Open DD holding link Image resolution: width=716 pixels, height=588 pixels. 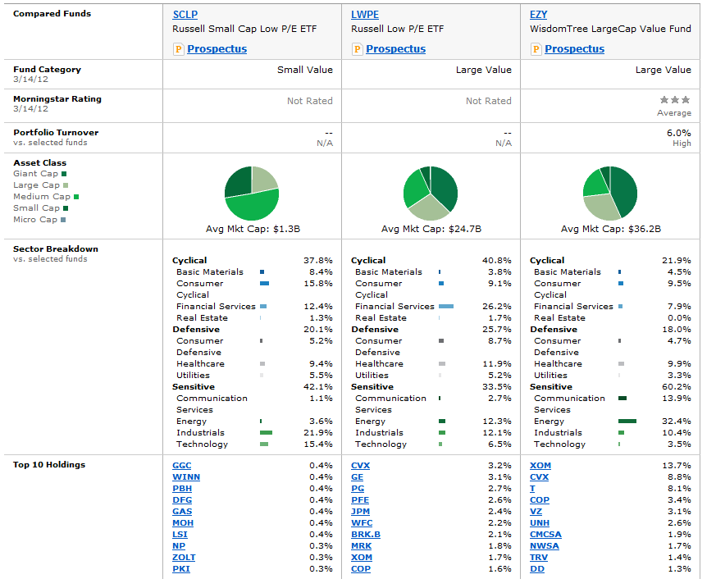click(x=537, y=569)
